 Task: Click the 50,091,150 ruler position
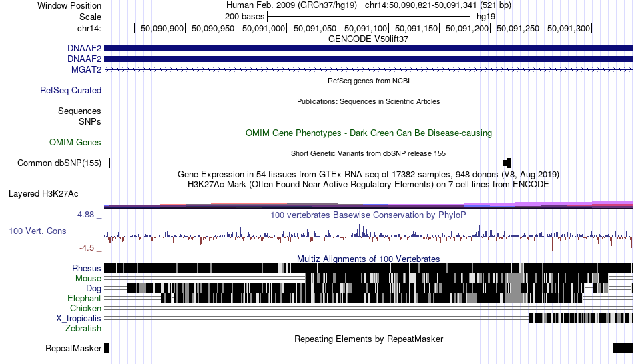pos(416,28)
